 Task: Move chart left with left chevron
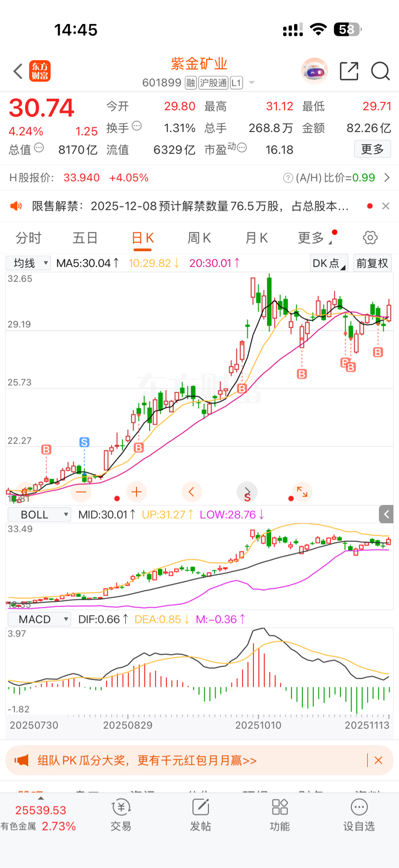(191, 491)
